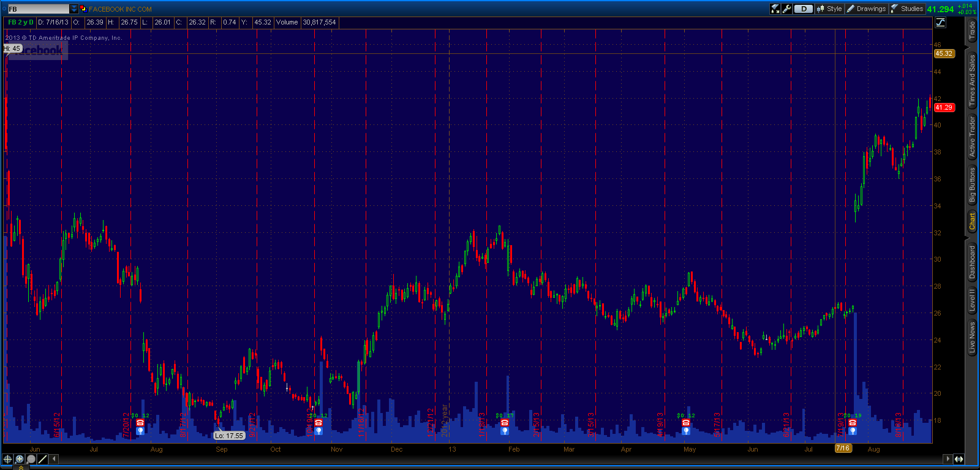This screenshot has height=470, width=980.
Task: Click the open value 26.39
Action: (x=94, y=22)
